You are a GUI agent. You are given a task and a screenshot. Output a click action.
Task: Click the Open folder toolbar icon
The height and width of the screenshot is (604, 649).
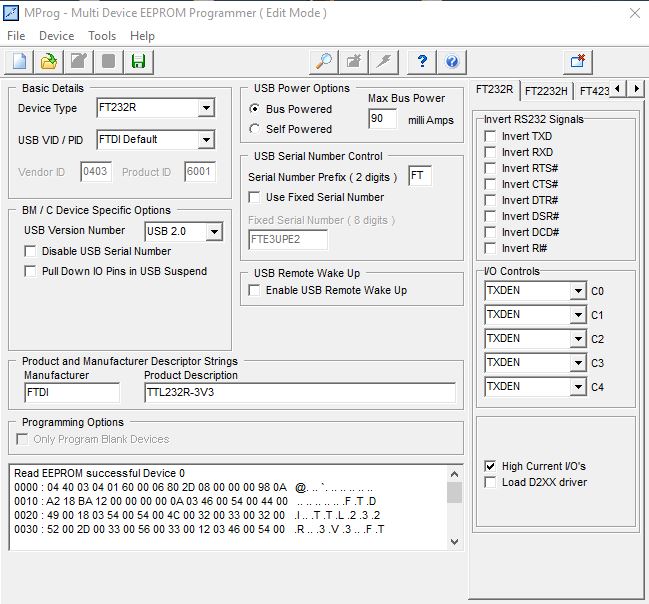(49, 62)
